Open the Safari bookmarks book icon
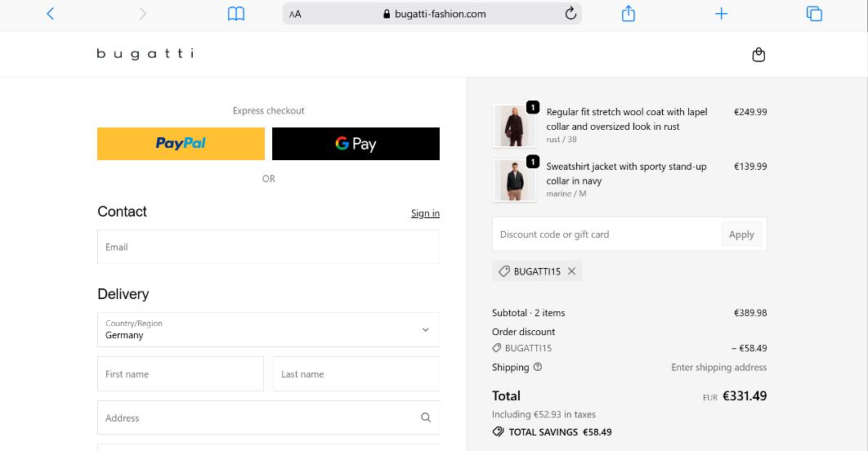Screen dimensions: 868x451 click(x=236, y=14)
